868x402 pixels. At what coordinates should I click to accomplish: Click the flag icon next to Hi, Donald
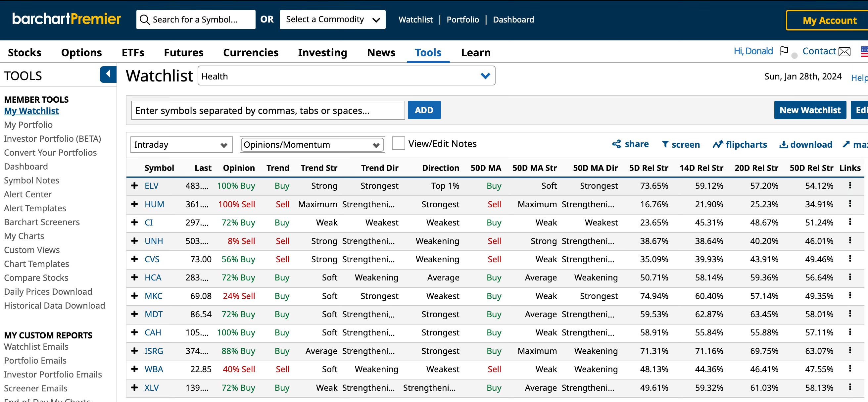pos(784,51)
